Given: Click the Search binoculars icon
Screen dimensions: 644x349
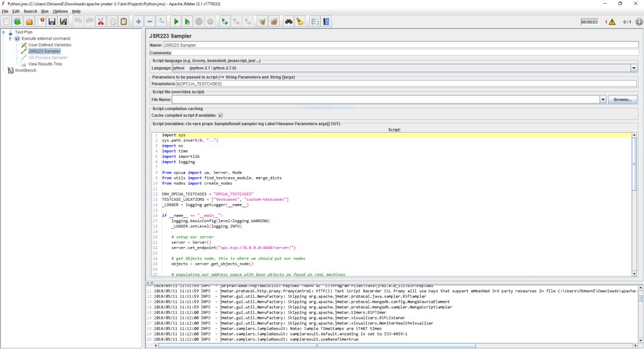Looking at the screenshot, I should 288,21.
